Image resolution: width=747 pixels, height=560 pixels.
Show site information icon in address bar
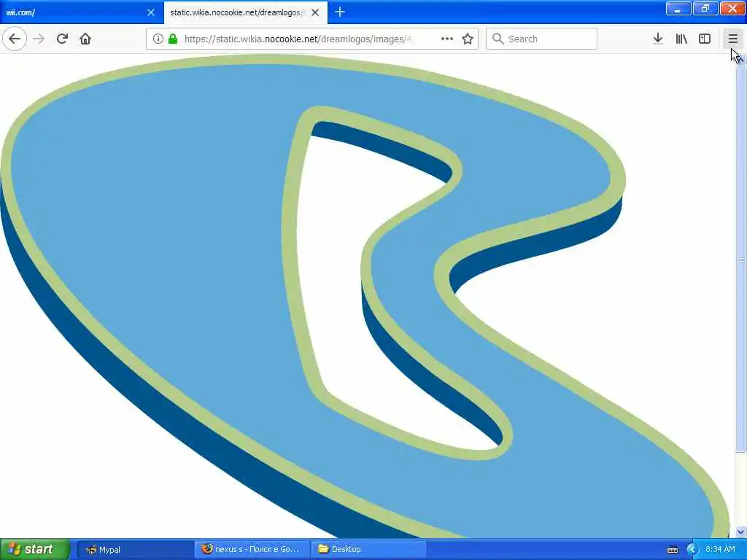click(158, 39)
